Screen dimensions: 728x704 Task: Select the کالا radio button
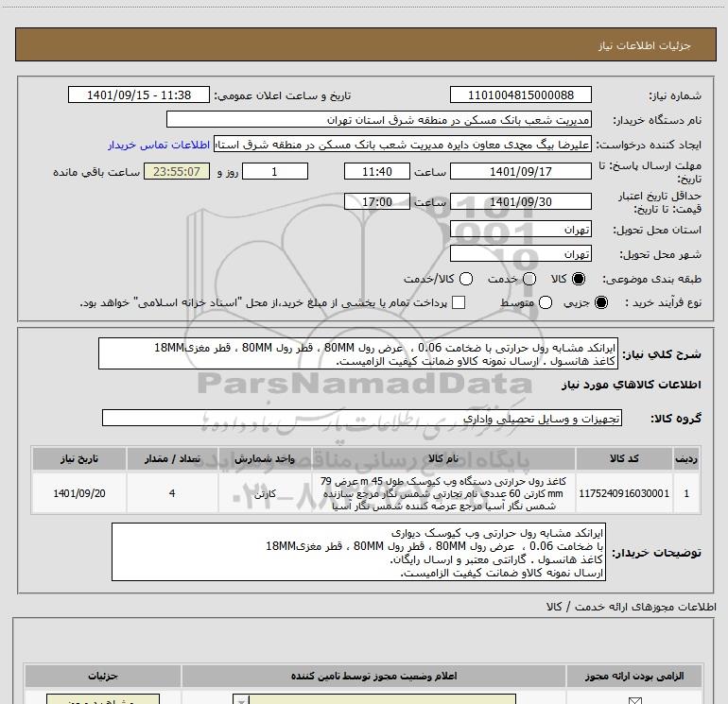click(x=579, y=279)
